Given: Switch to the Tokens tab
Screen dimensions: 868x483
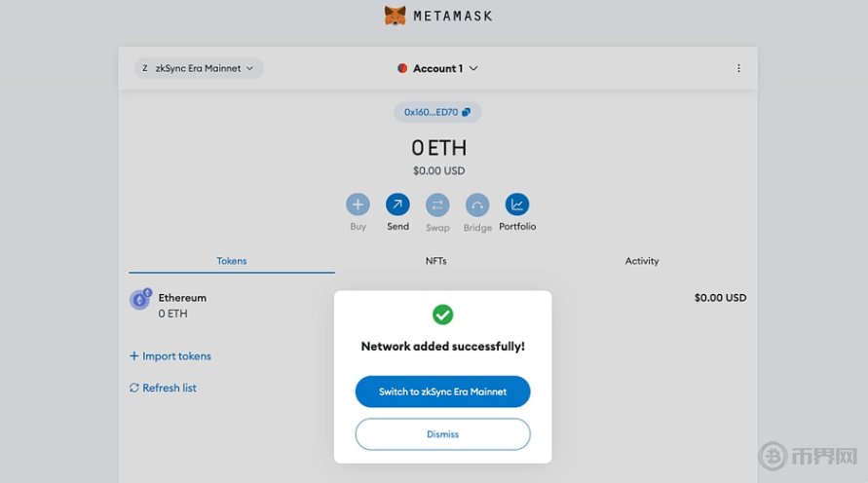Looking at the screenshot, I should tap(232, 261).
